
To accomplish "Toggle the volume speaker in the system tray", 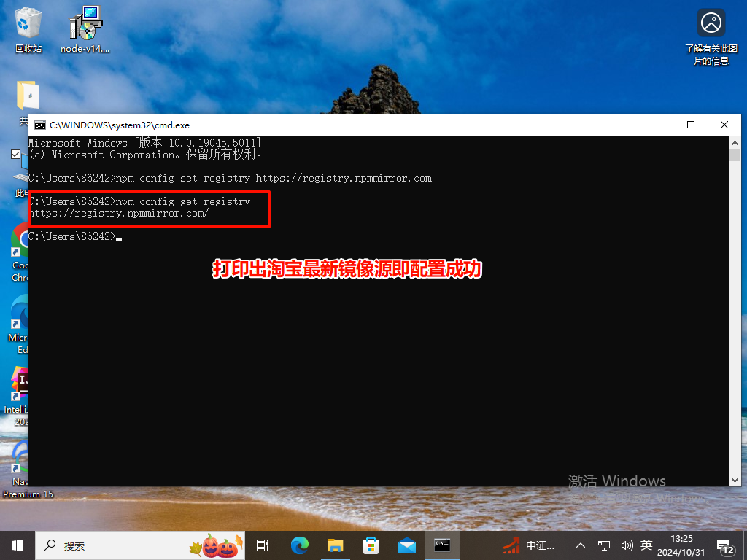I will 627,545.
